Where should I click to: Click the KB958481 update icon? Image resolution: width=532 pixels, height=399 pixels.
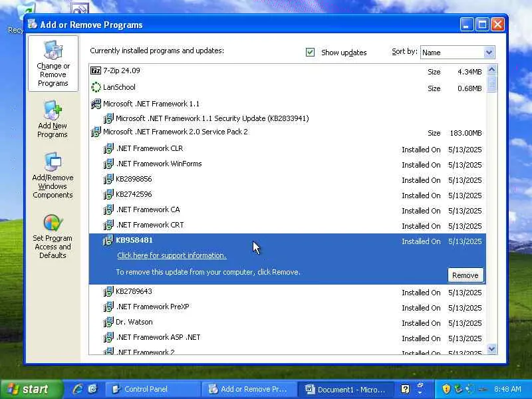coord(108,240)
